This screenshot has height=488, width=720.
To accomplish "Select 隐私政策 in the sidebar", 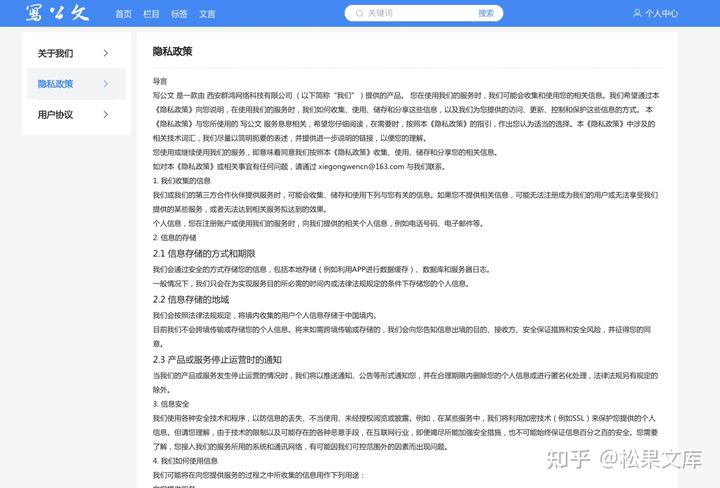I will 76,84.
